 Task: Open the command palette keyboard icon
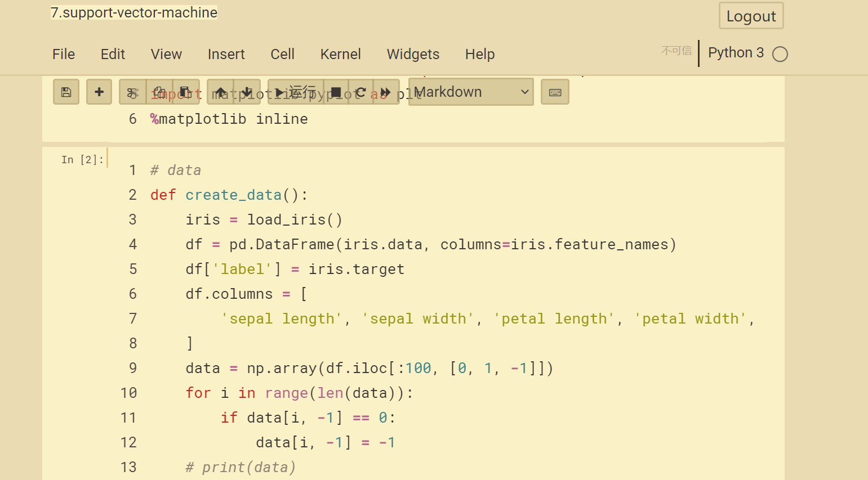tap(555, 92)
